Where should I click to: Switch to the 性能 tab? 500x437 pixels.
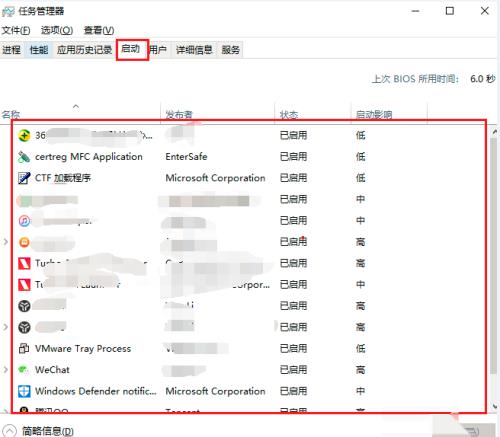click(x=39, y=50)
